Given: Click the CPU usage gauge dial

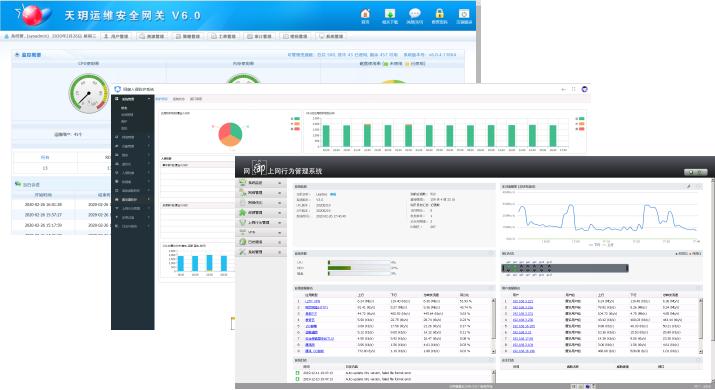Looking at the screenshot, I should (88, 94).
